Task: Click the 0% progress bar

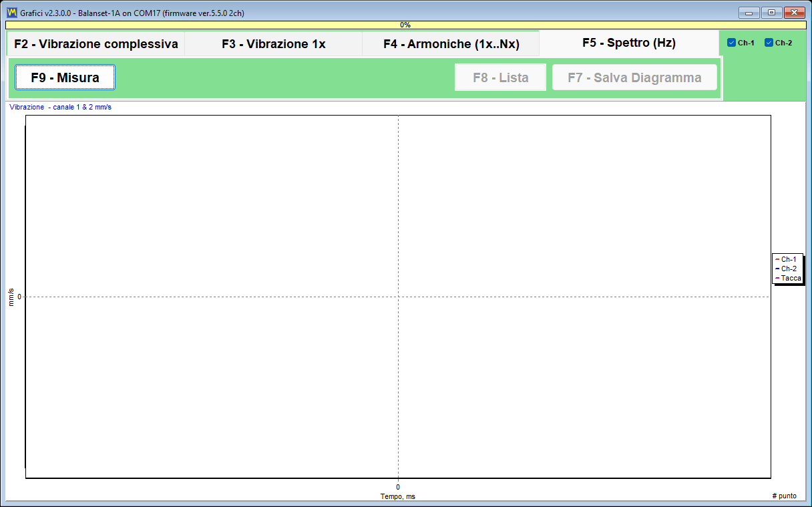Action: tap(405, 25)
